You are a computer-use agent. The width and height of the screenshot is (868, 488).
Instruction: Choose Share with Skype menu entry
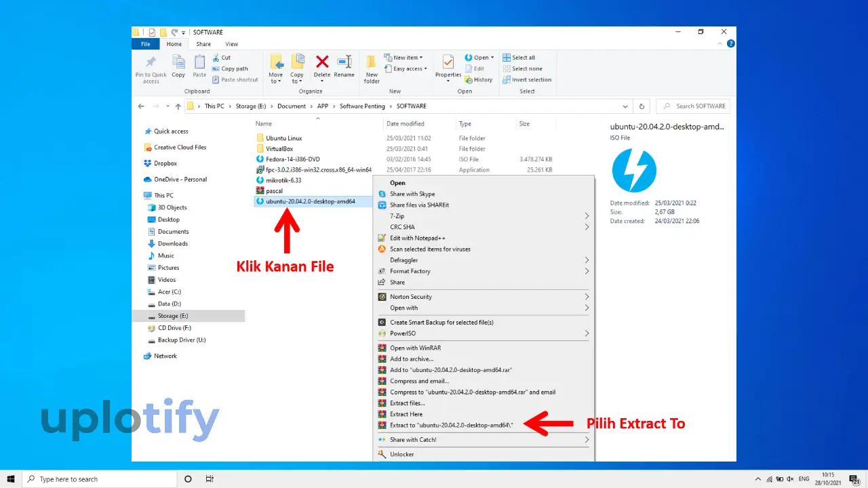tap(484, 194)
